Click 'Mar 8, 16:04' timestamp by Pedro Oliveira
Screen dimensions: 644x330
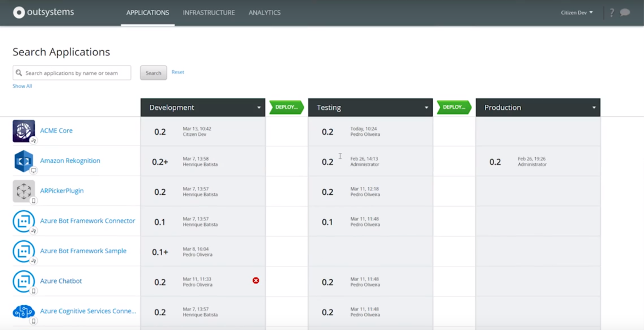tap(196, 249)
